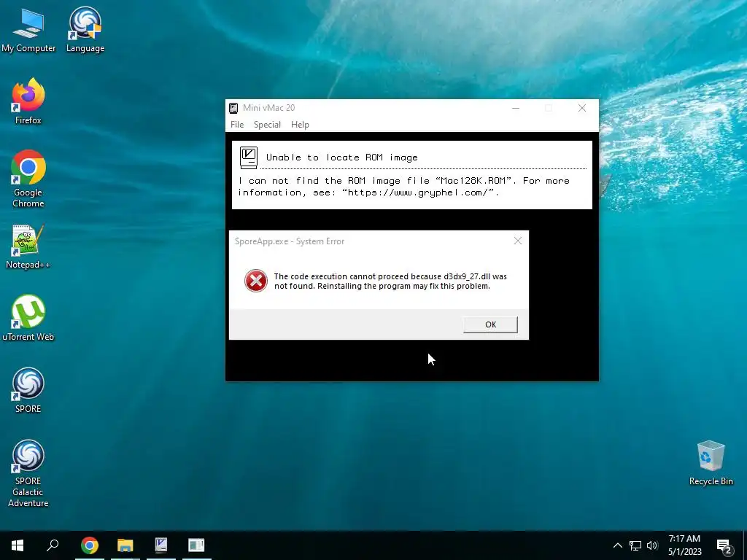This screenshot has height=560, width=747.
Task: Close the Mini vMac window
Action: point(581,108)
